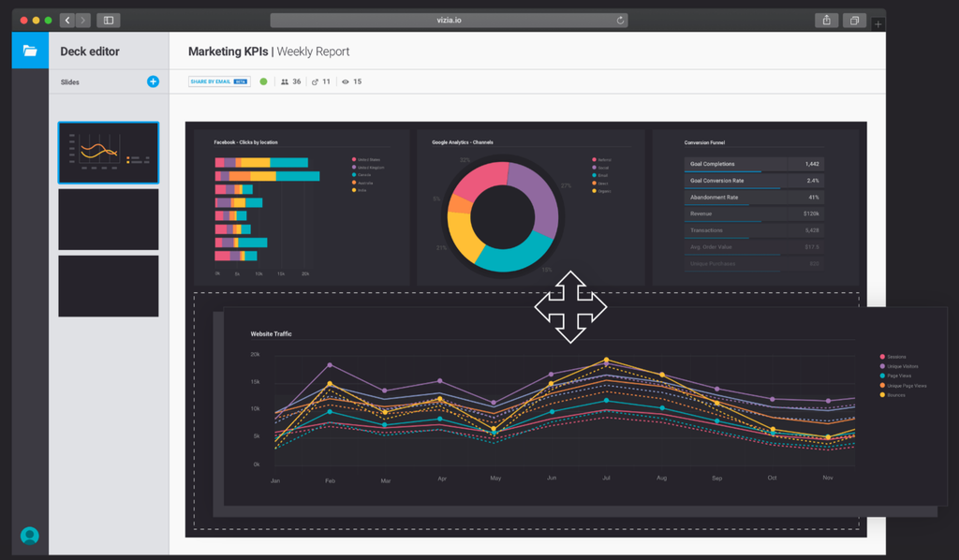Reload the page with the refresh icon
959x560 pixels.
point(620,20)
